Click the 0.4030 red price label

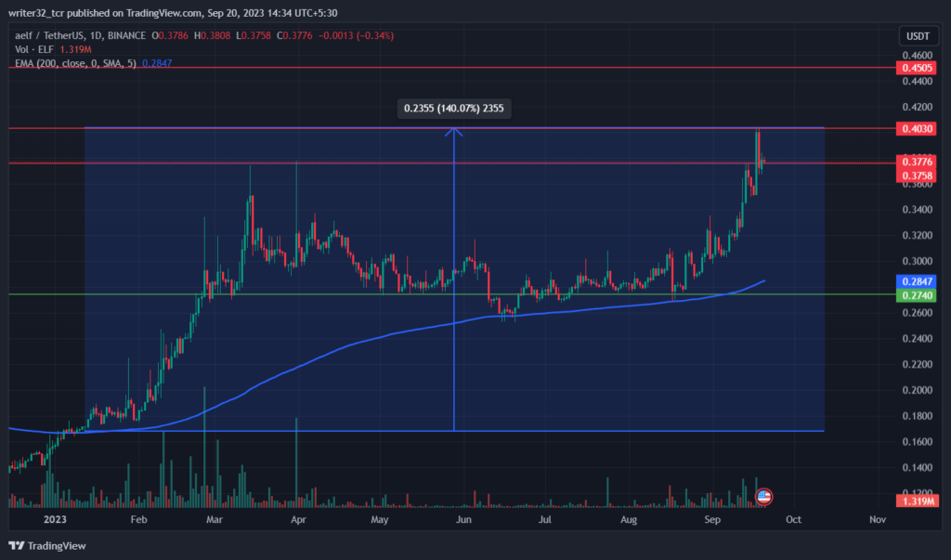(917, 129)
